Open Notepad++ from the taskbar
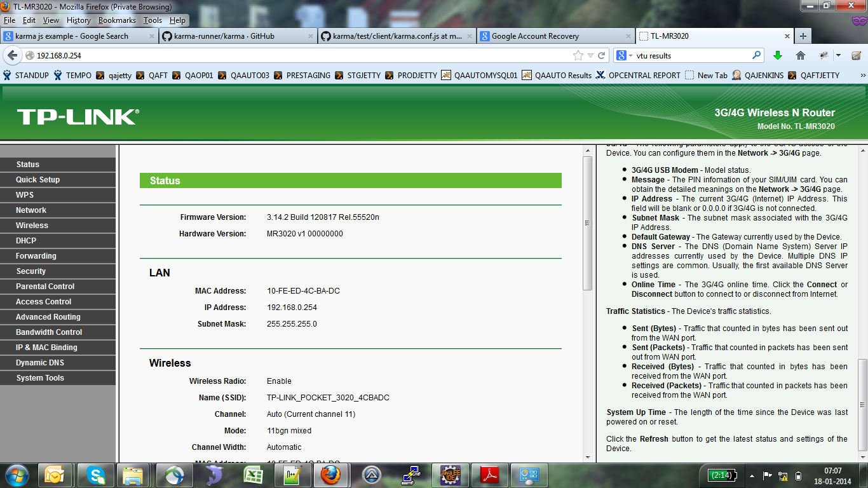 292,475
